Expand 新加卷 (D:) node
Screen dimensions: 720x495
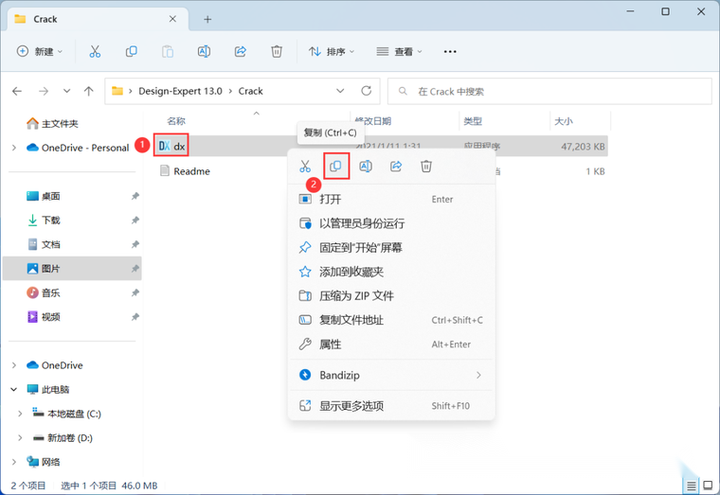click(20, 438)
